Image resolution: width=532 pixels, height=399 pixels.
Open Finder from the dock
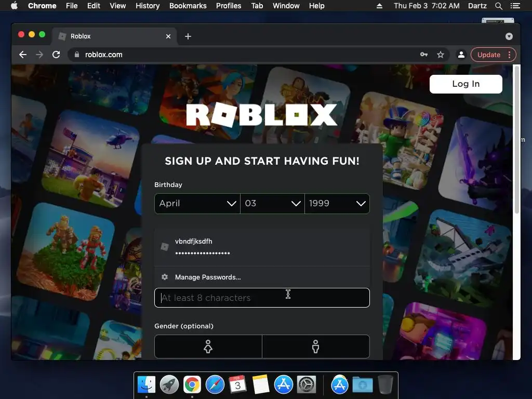click(x=147, y=385)
